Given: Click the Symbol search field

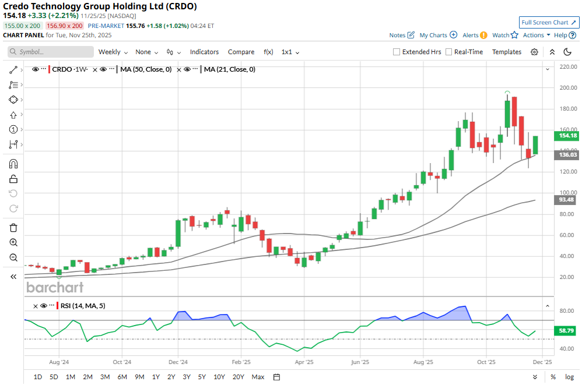Looking at the screenshot, I should [50, 52].
